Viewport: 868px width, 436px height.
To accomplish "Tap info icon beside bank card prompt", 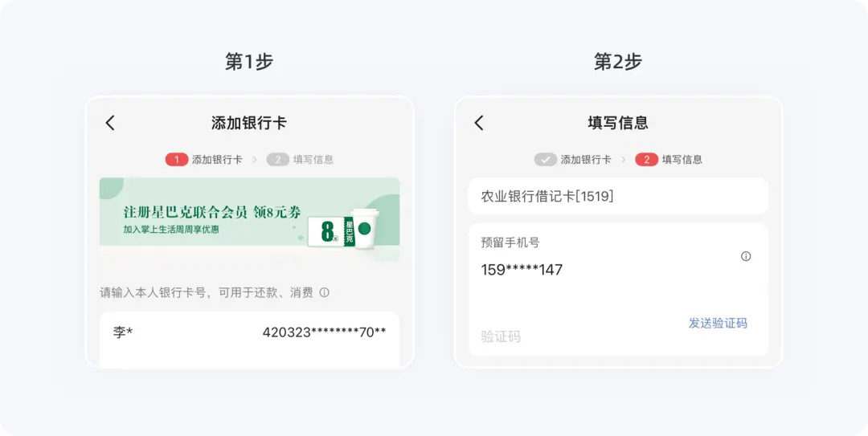I will click(x=325, y=293).
